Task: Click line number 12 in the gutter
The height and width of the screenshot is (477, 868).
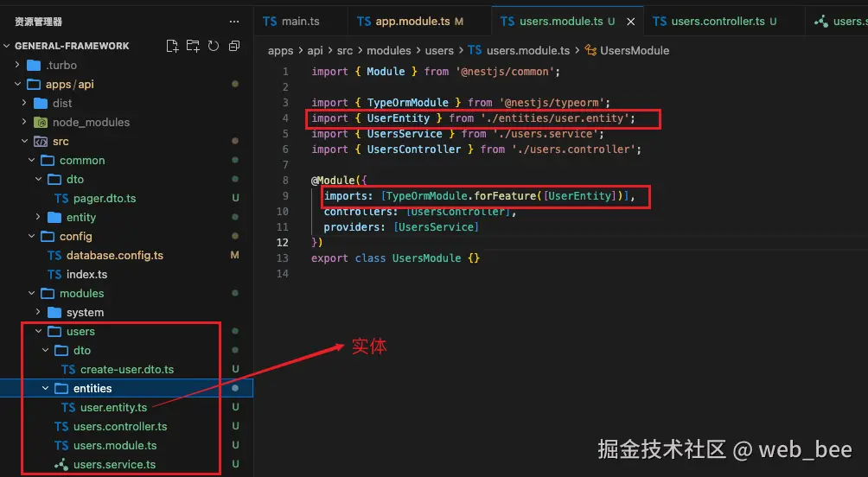Action: coord(283,242)
